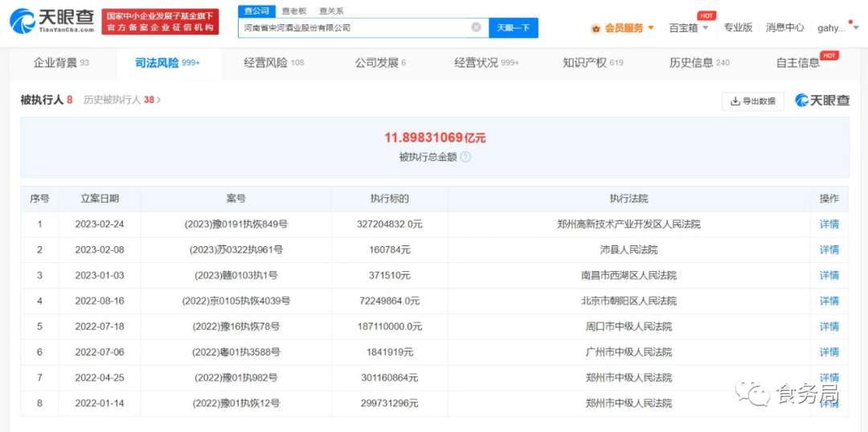868x432 pixels.
Task: Open the 经营风险 tab
Action: click(274, 63)
